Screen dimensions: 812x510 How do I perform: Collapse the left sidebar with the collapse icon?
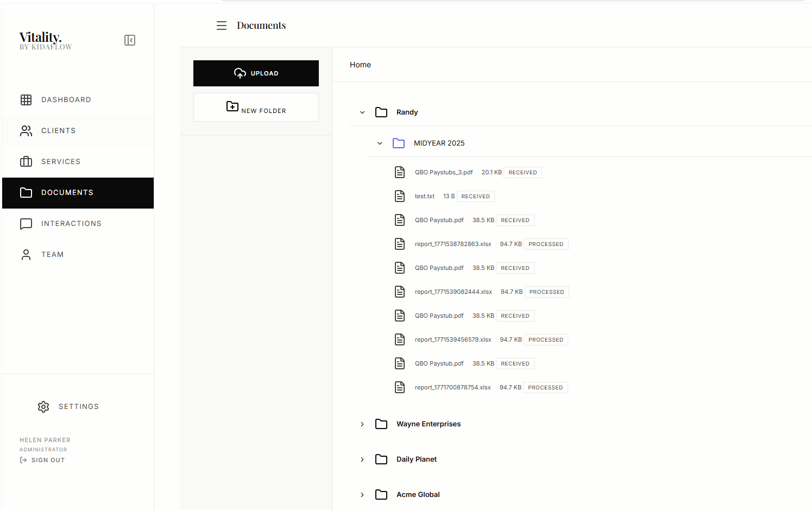point(130,40)
